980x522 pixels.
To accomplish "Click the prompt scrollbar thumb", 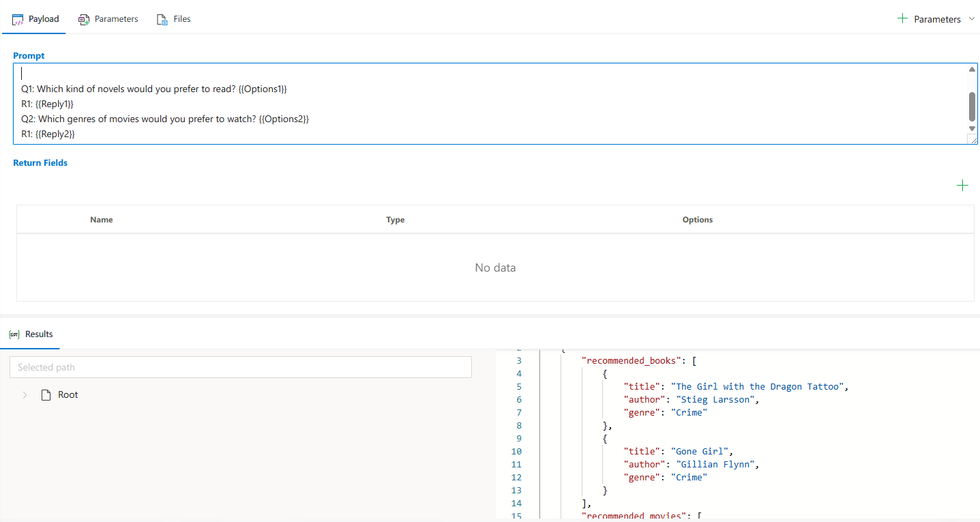I will (972, 106).
